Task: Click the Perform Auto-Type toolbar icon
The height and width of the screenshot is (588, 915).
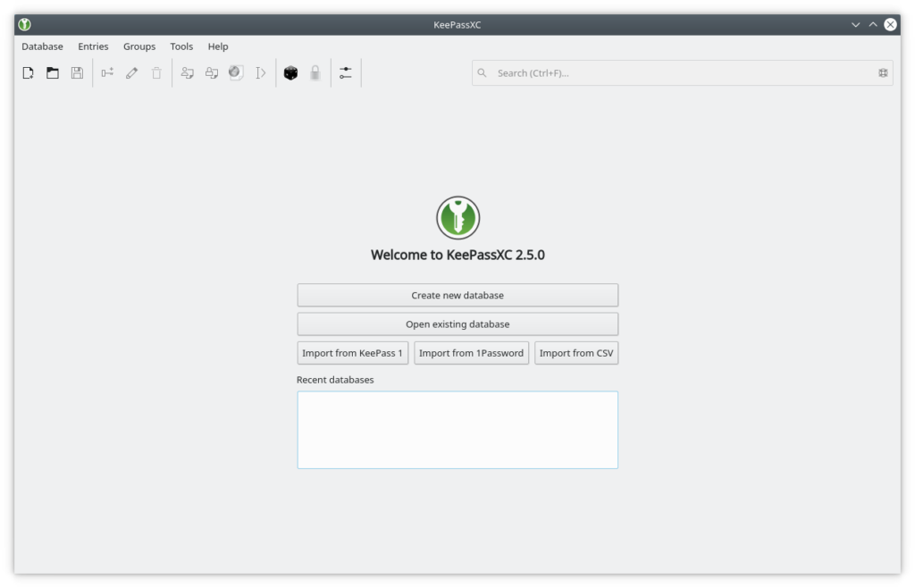Action: [x=260, y=73]
